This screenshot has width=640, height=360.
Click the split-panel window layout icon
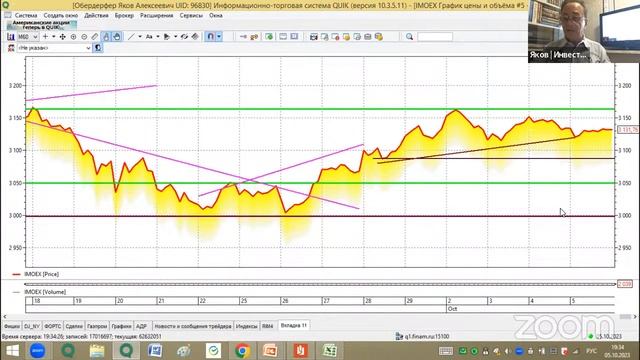294,37
